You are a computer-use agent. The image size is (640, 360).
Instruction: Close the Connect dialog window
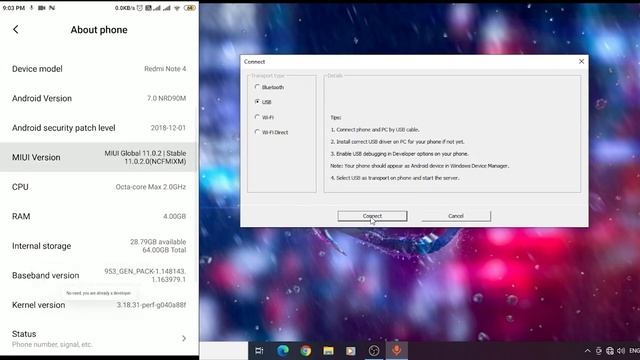coord(581,61)
